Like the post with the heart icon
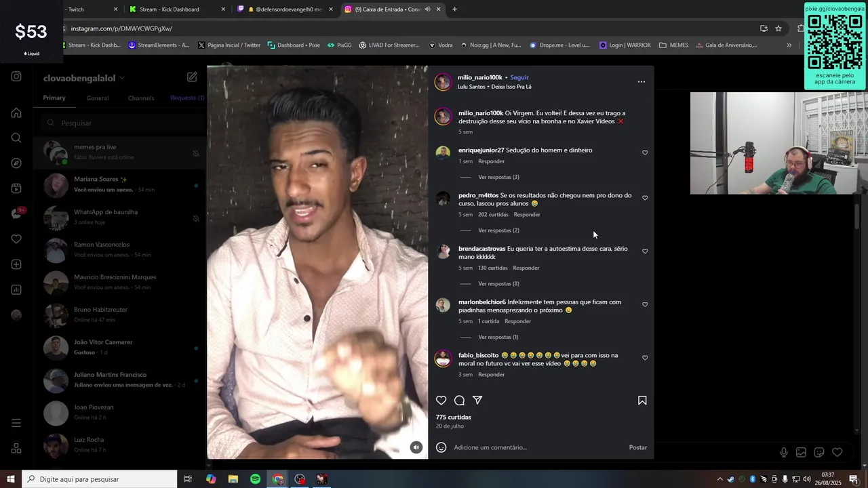 441,401
